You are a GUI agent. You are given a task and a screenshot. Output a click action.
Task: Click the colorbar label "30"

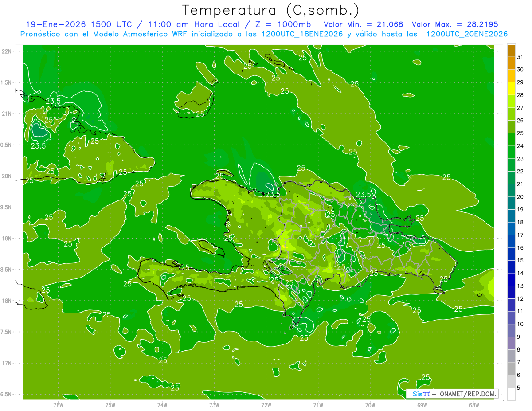pyautogui.click(x=520, y=70)
